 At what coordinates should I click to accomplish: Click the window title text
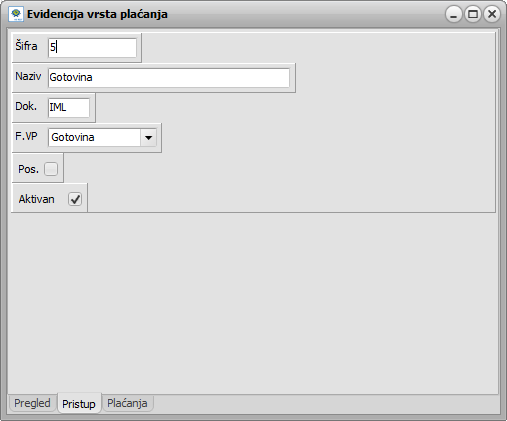point(97,14)
